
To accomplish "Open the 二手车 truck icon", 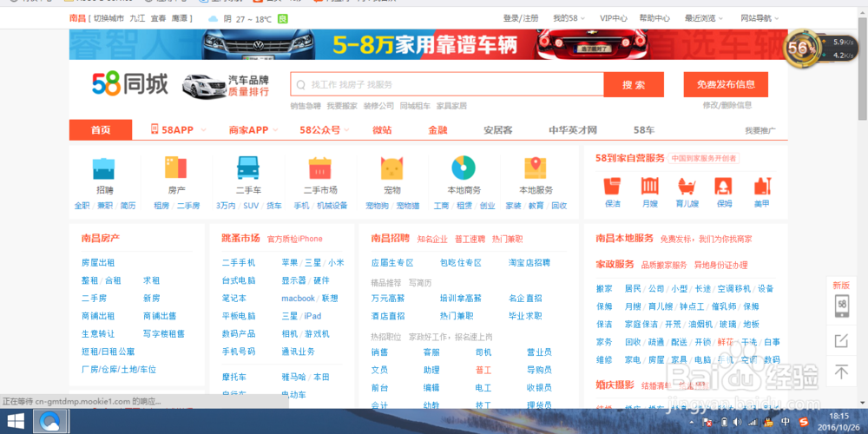I will 248,168.
